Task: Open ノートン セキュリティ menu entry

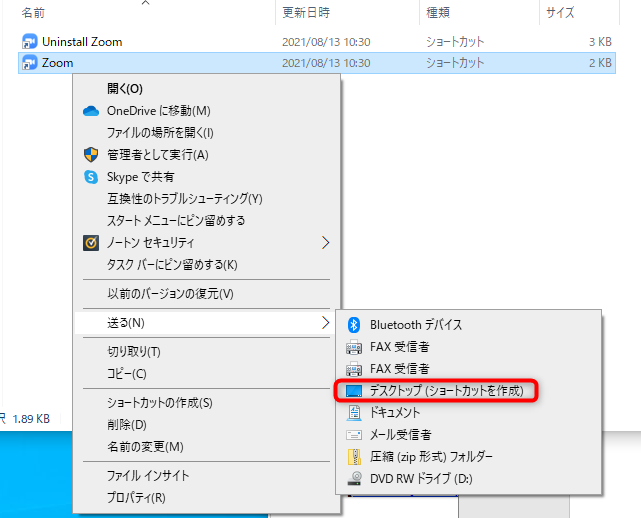Action: point(206,243)
